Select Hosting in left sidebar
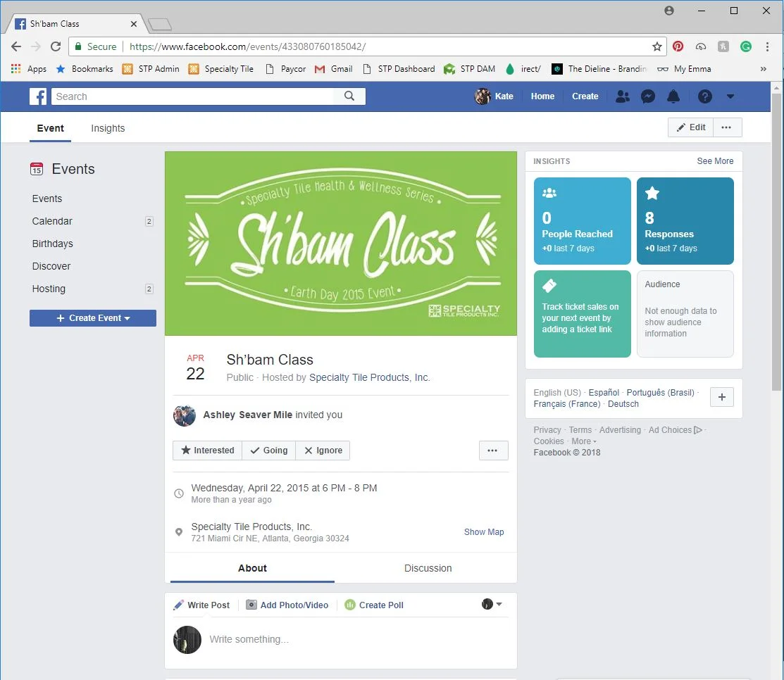 coord(49,289)
